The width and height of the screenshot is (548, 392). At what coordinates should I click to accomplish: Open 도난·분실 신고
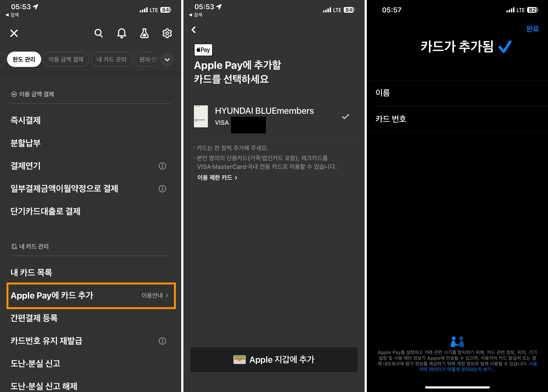(x=35, y=364)
